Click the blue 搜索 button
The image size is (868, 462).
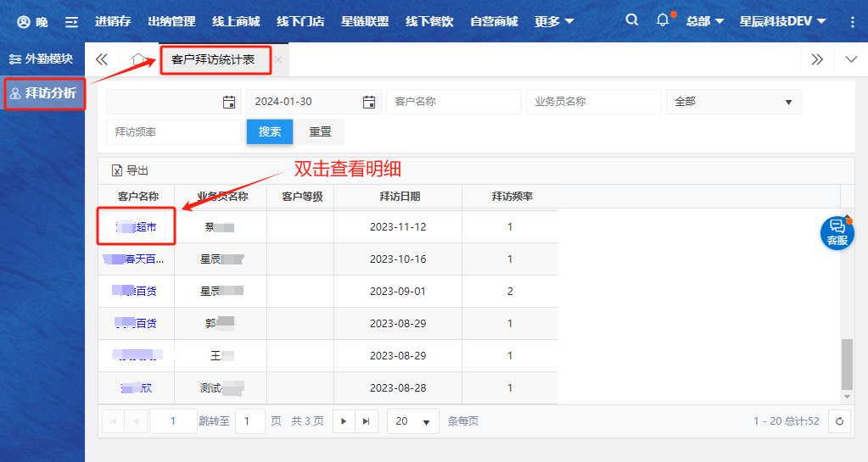(x=270, y=132)
